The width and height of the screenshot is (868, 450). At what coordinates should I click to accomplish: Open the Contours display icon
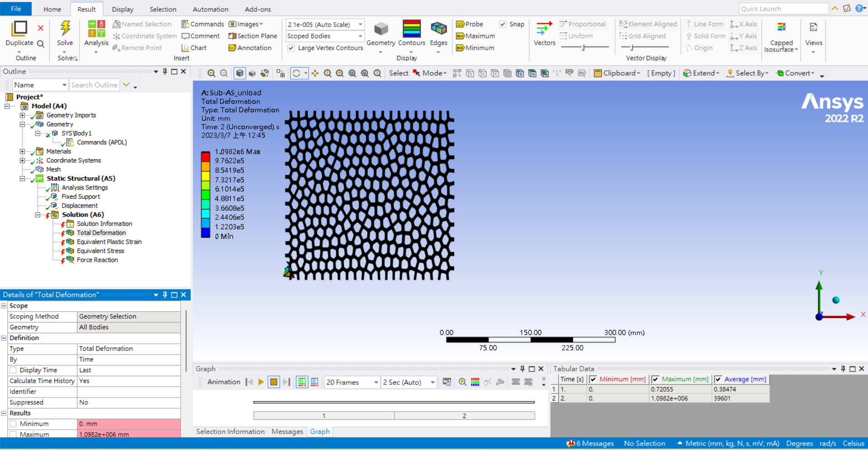(x=411, y=29)
